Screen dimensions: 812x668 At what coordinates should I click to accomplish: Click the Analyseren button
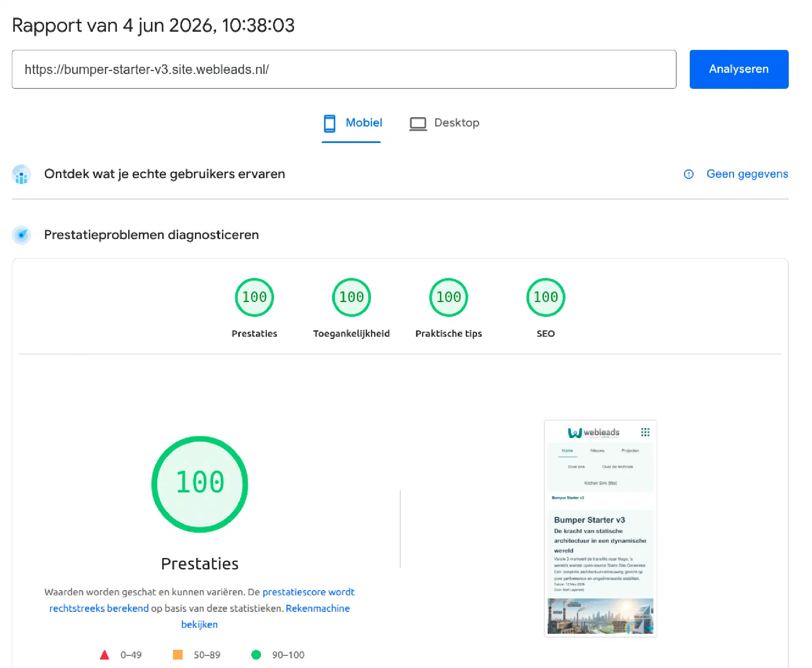pos(739,69)
